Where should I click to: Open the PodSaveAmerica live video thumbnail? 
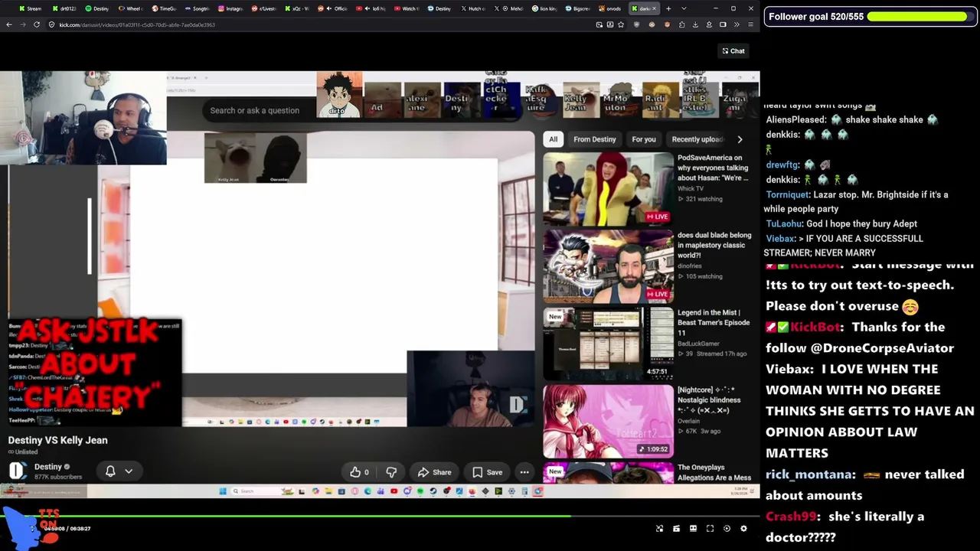pos(609,188)
